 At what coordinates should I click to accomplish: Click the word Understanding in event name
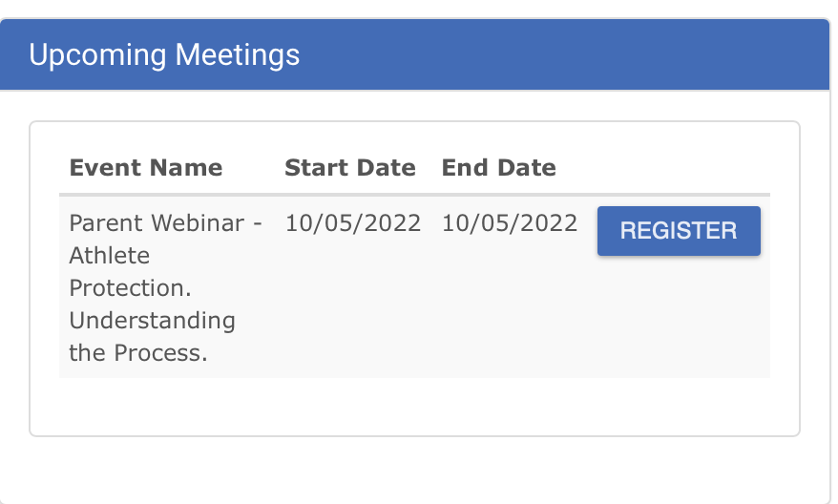pos(152,320)
